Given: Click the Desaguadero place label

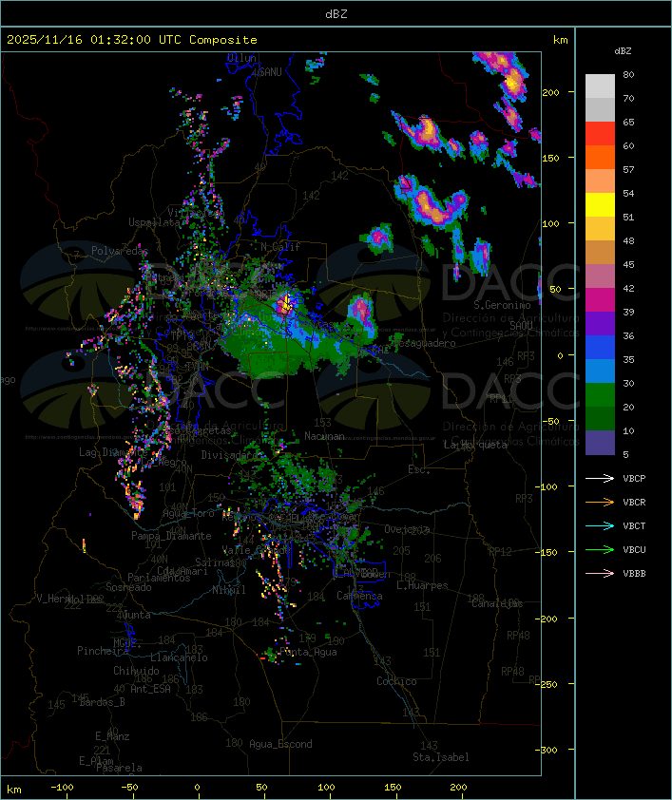Looking at the screenshot, I should click(422, 343).
